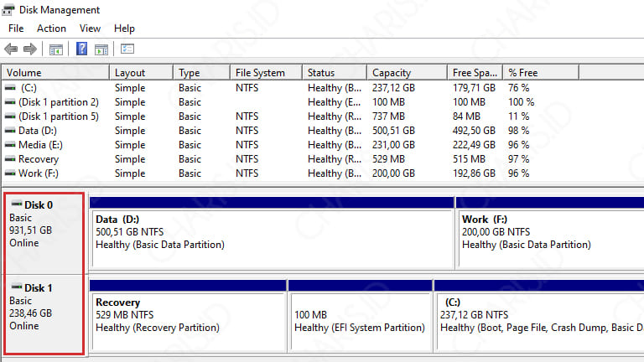This screenshot has height=362, width=644.
Task: Click the Back arrow toolbar icon
Action: click(11, 49)
